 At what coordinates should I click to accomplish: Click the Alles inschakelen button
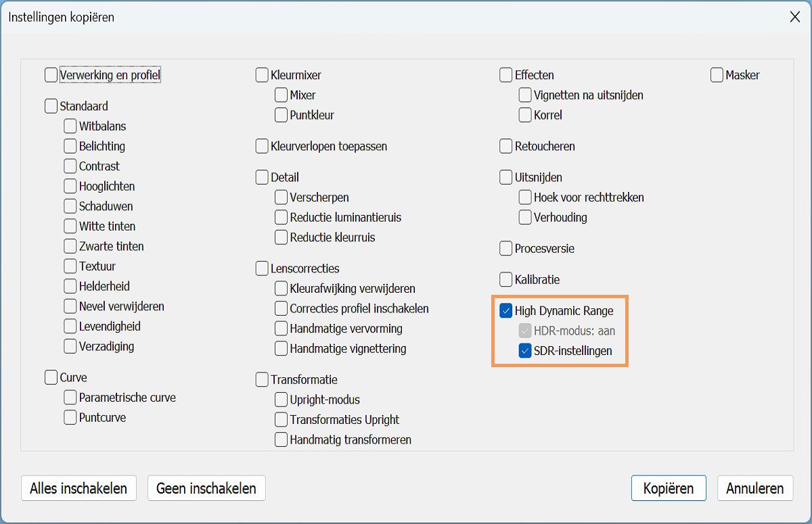(x=78, y=488)
